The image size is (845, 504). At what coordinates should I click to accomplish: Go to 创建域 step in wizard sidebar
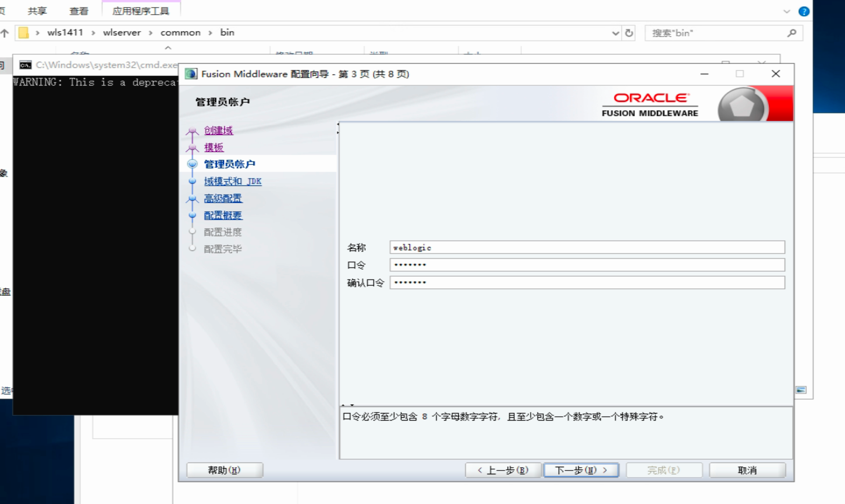(219, 130)
